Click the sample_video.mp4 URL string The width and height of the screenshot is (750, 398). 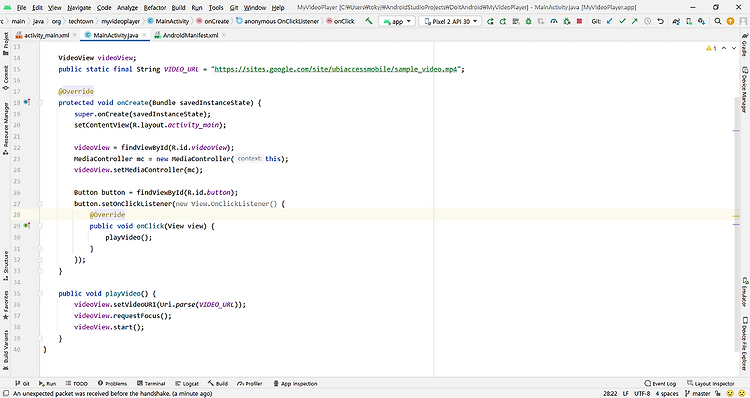(337, 69)
